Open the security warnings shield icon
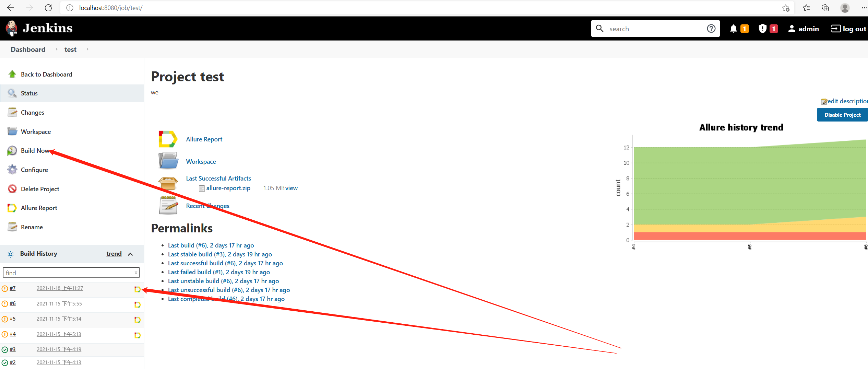This screenshot has width=868, height=369. click(x=762, y=28)
